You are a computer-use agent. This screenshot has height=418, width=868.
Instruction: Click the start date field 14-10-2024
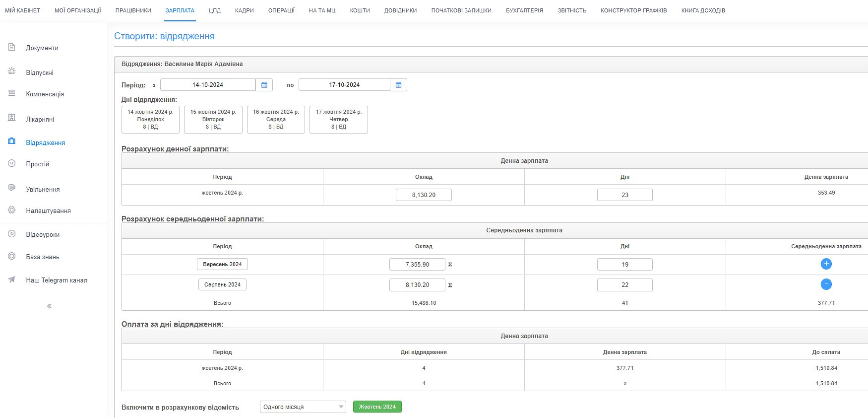click(208, 85)
